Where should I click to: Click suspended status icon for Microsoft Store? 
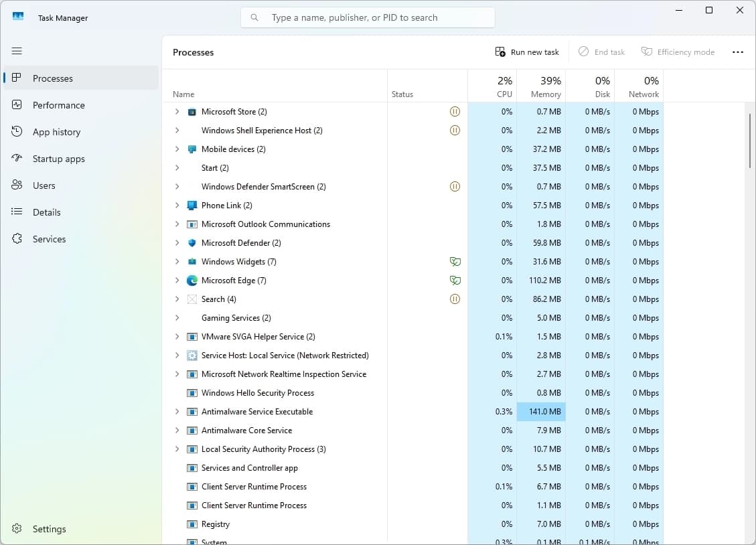455,112
